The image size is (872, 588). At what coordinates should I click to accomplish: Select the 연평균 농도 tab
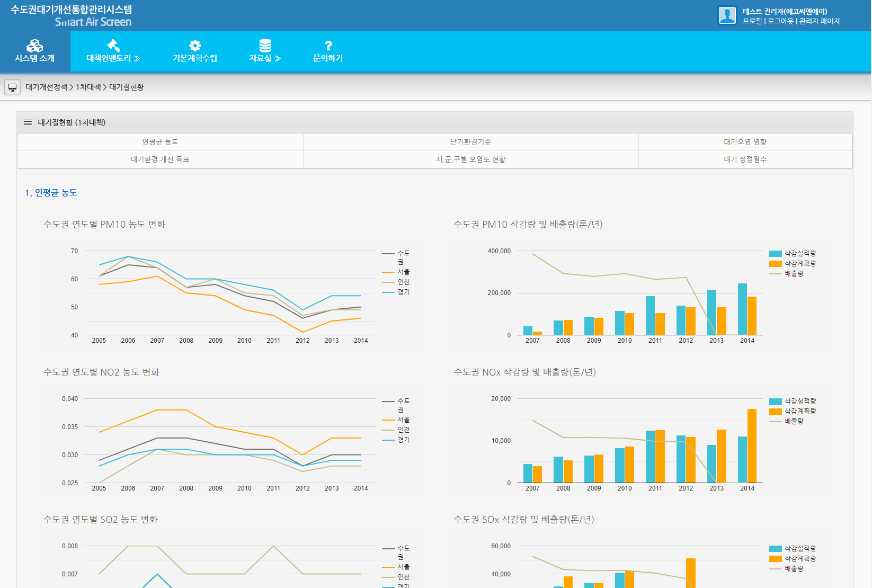pyautogui.click(x=160, y=142)
